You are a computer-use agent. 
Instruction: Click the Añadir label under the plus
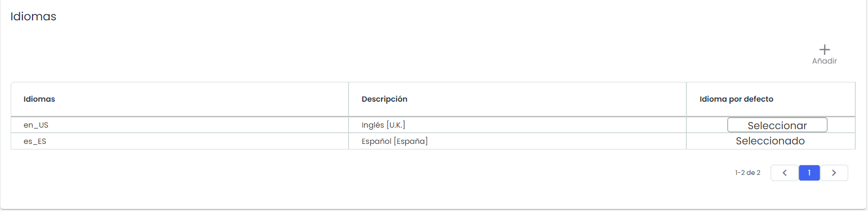824,61
